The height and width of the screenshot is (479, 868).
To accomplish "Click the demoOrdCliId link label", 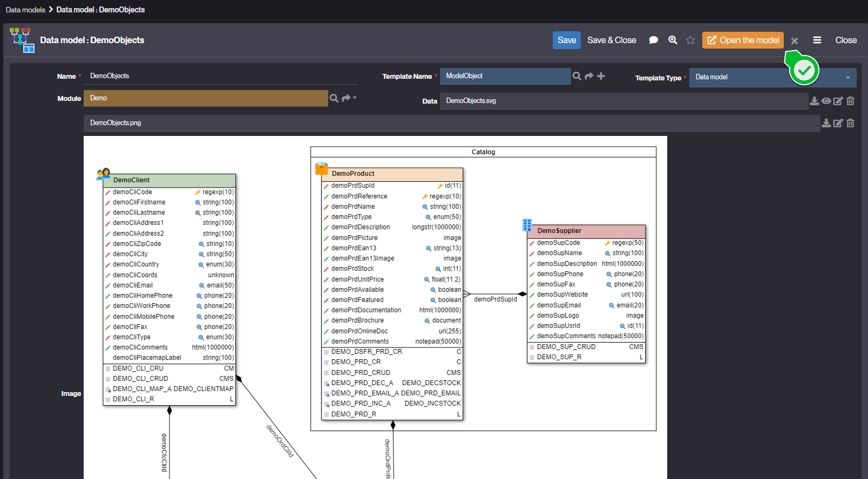I will [280, 441].
